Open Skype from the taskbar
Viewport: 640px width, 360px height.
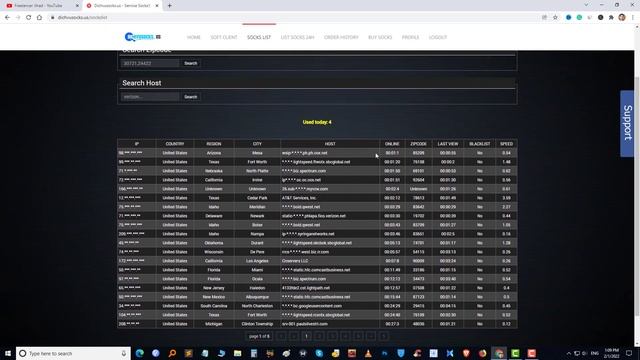pos(319,353)
